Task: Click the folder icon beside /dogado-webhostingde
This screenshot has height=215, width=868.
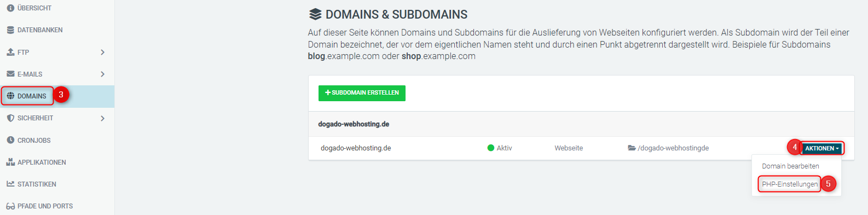Action: coord(632,148)
